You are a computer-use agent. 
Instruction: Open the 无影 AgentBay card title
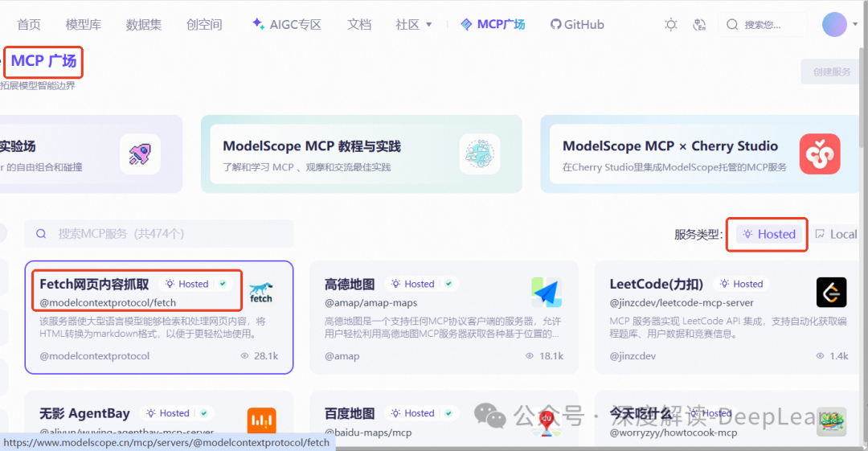tap(84, 413)
